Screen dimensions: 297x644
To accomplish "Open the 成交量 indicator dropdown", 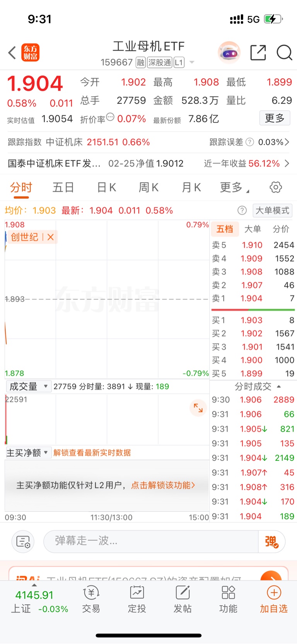I will click(x=29, y=386).
